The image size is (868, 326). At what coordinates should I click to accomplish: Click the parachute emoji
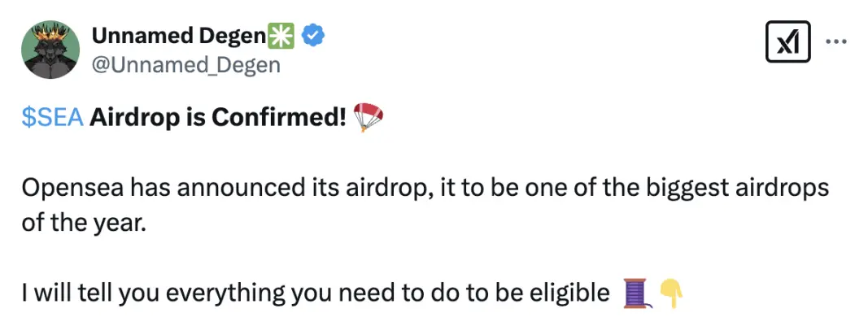[x=369, y=119]
